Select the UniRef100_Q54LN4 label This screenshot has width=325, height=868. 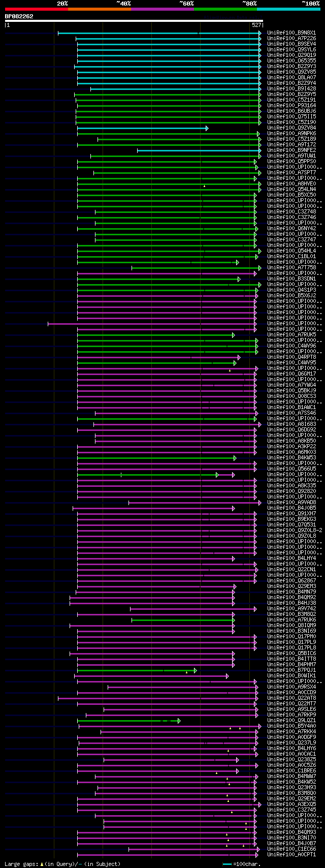point(291,190)
